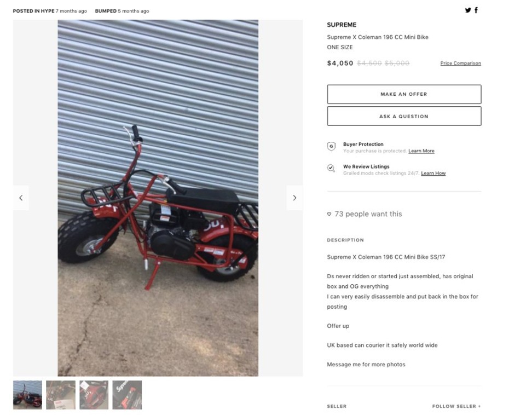Click the Buyer Protection shield icon

(331, 147)
